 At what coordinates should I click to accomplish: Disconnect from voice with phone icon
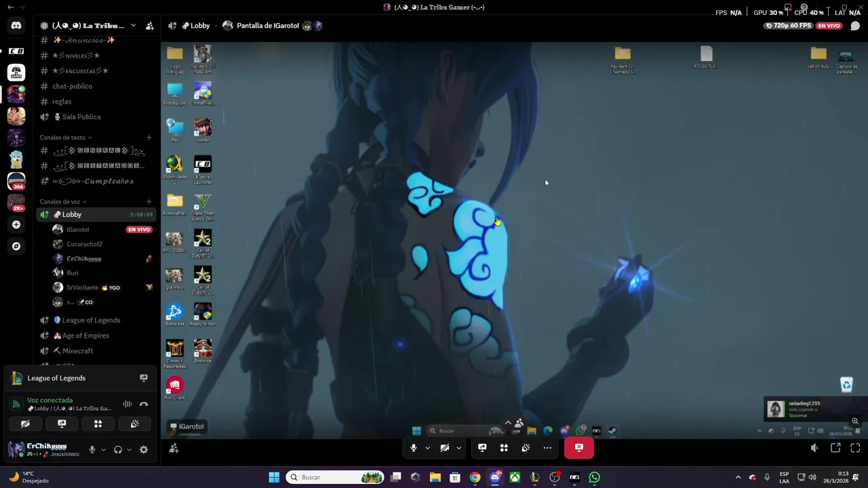point(144,404)
